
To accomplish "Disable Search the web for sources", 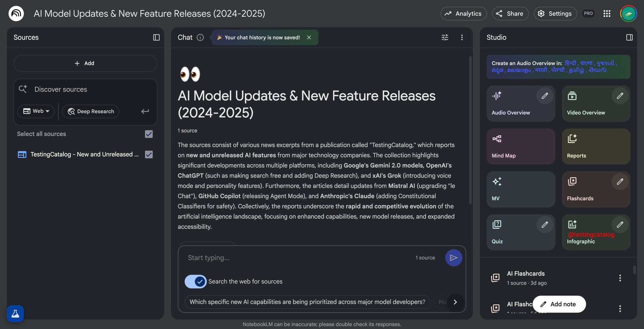I will pyautogui.click(x=195, y=281).
